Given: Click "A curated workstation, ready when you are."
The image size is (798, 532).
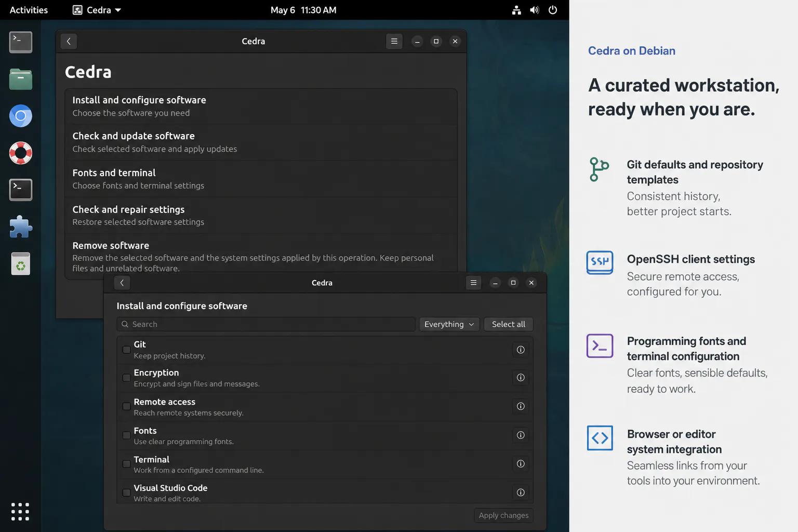Looking at the screenshot, I should pyautogui.click(x=684, y=97).
